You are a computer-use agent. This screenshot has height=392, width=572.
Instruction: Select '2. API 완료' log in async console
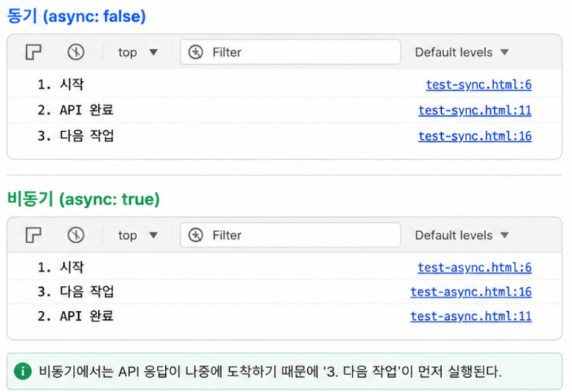(285, 316)
